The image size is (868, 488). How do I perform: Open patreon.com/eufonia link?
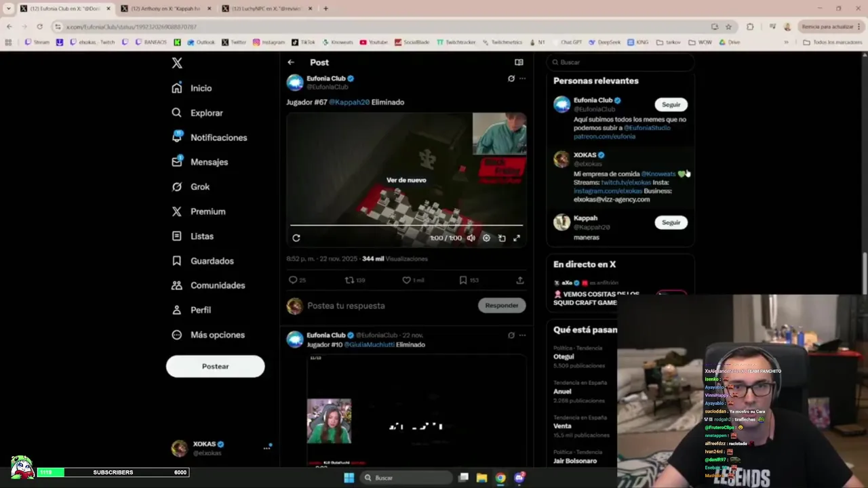pyautogui.click(x=604, y=136)
